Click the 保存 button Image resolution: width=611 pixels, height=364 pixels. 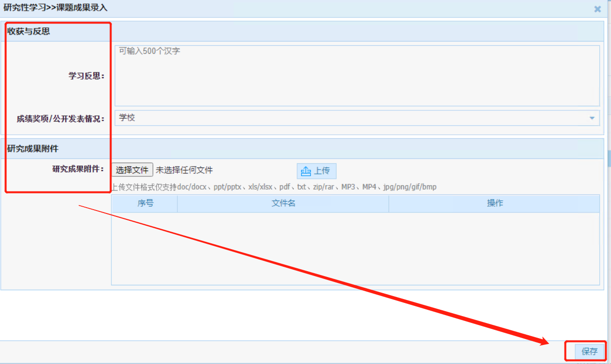coord(589,351)
